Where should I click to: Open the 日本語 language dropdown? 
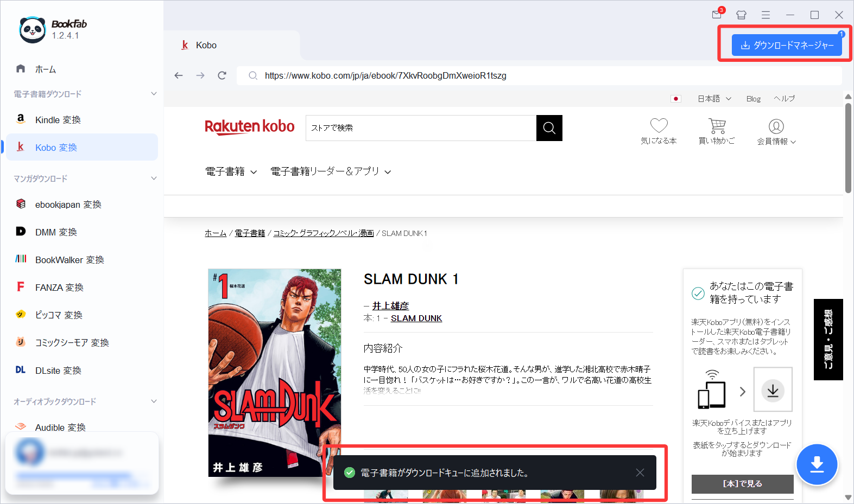[714, 99]
